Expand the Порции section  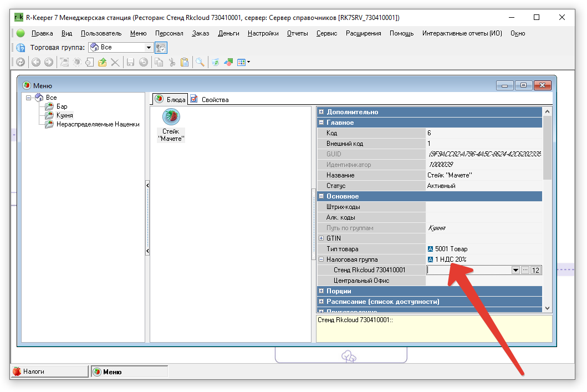(x=321, y=291)
